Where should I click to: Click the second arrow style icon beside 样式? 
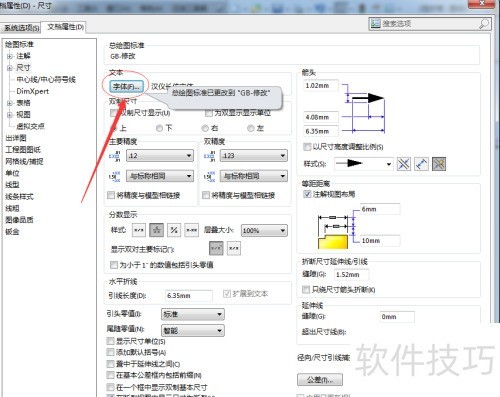pyautogui.click(x=421, y=164)
